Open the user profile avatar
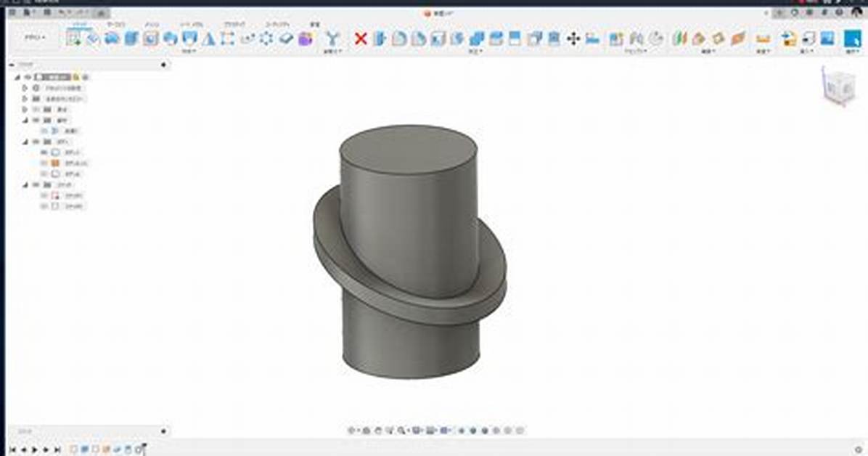Image resolution: width=868 pixels, height=456 pixels. point(856,12)
